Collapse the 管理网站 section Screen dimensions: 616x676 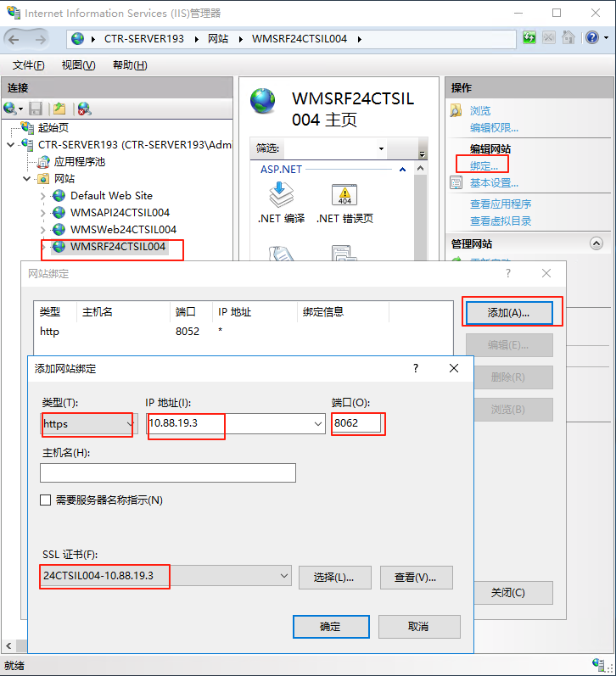point(596,243)
